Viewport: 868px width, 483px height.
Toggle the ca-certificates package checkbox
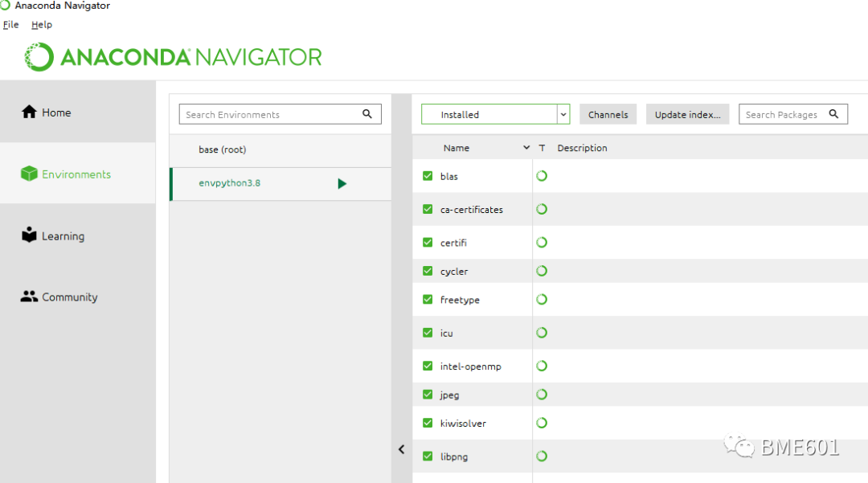(x=428, y=209)
